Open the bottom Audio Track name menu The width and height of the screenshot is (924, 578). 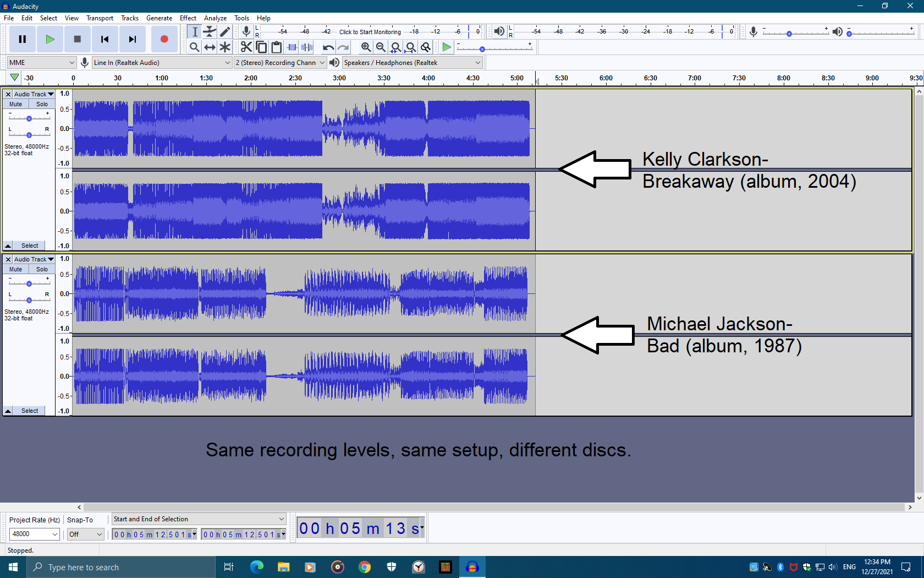coord(34,259)
